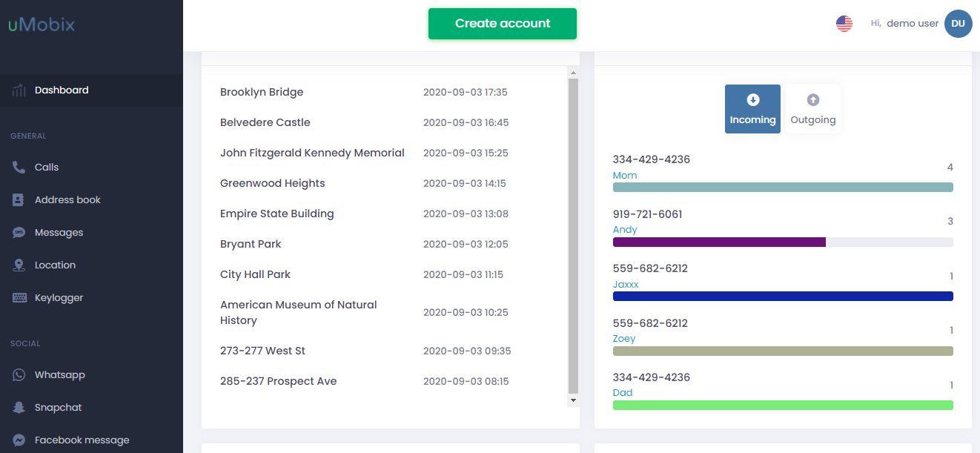Switch to Incoming calls view

pos(752,109)
